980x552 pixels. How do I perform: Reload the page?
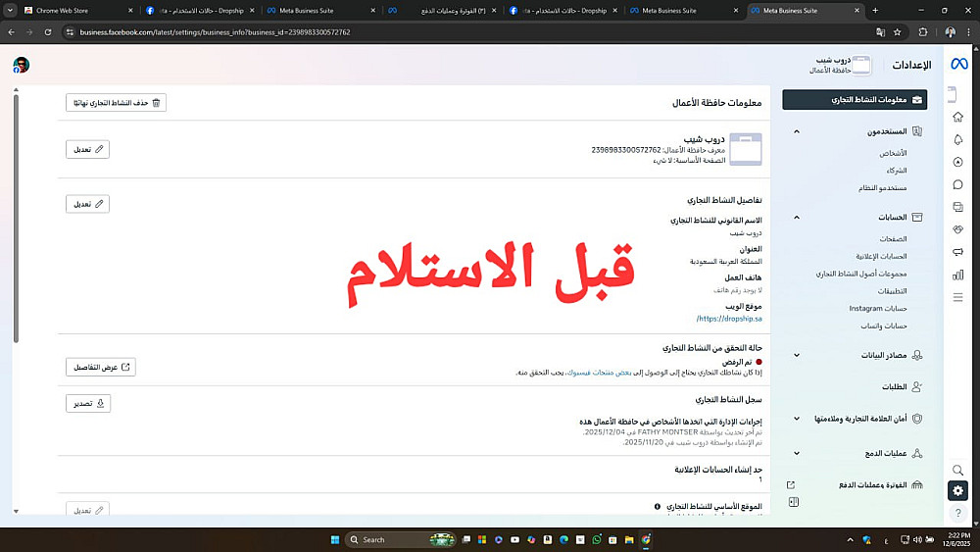[x=47, y=32]
